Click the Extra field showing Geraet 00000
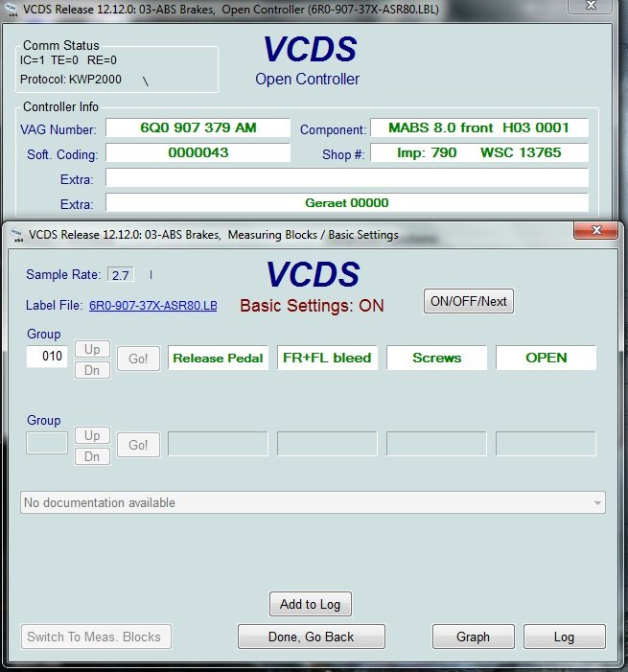This screenshot has height=672, width=628. tap(347, 202)
